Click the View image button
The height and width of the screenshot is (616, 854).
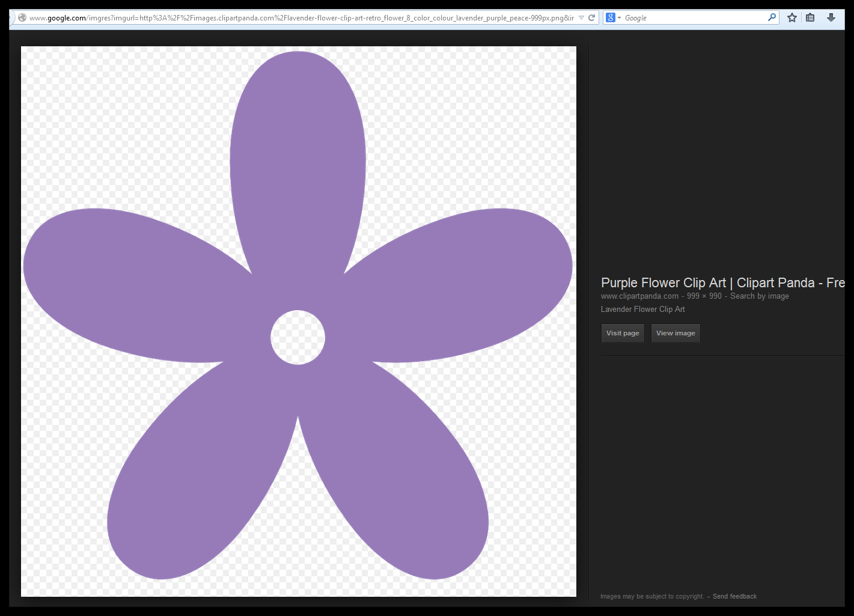tap(676, 333)
